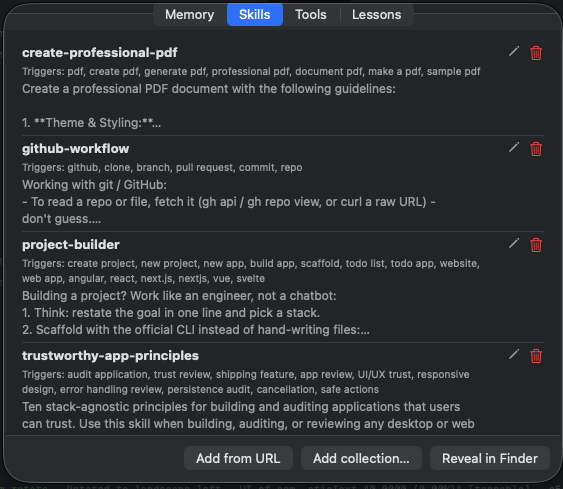Click 'Building a project? Work like an engineer' text
563x489 pixels.
point(179,295)
